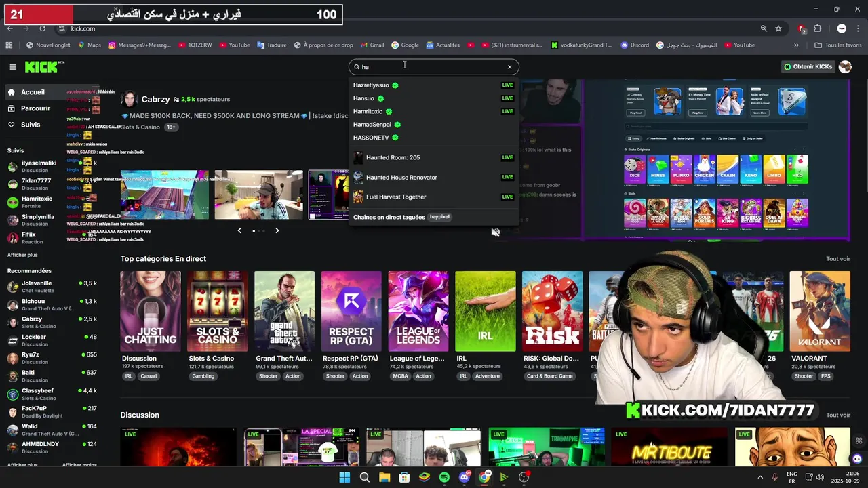868x488 pixels.
Task: Open the Maps bookmark
Action: [89, 45]
